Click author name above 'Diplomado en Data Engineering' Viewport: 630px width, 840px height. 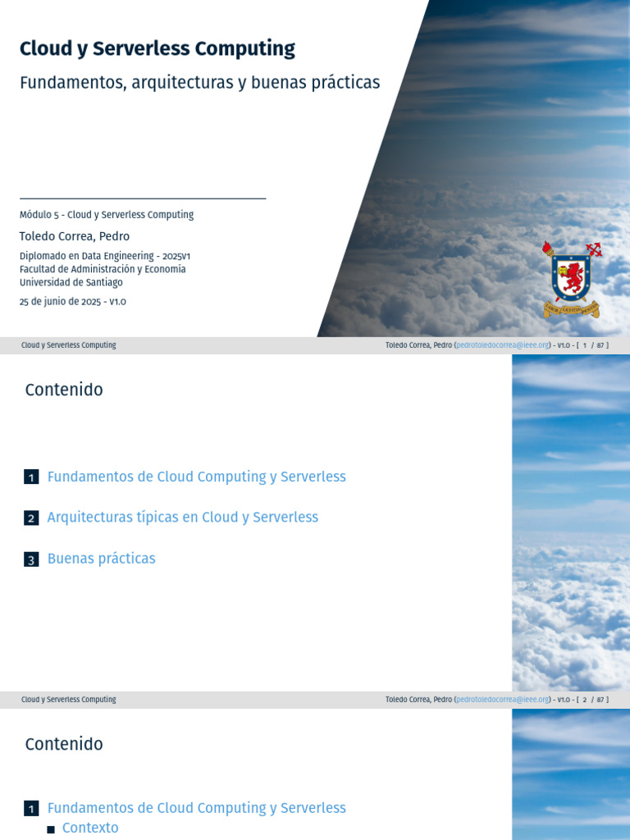click(75, 236)
